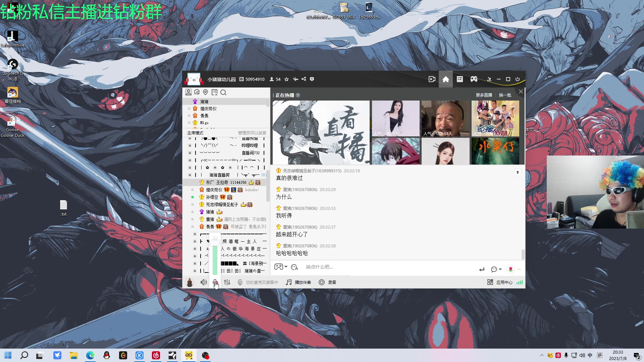Viewport: 644px width, 362px height.
Task: Open the home tab in title bar
Action: [445, 79]
